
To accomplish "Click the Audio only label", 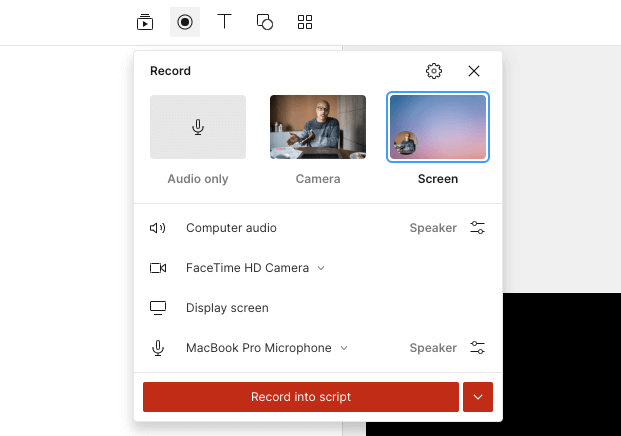I will pos(198,179).
